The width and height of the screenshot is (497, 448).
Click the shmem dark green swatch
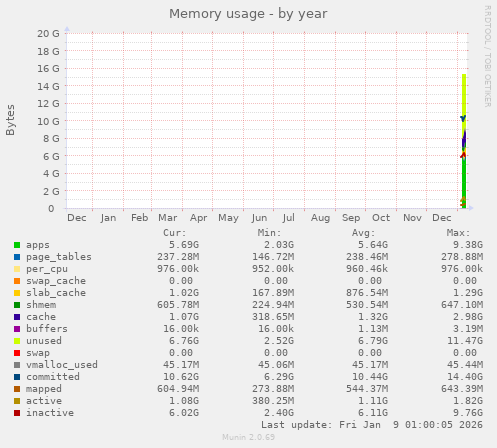coord(17,305)
